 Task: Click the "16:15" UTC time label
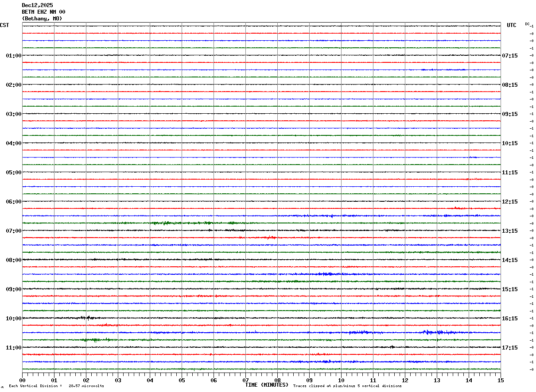510,319
